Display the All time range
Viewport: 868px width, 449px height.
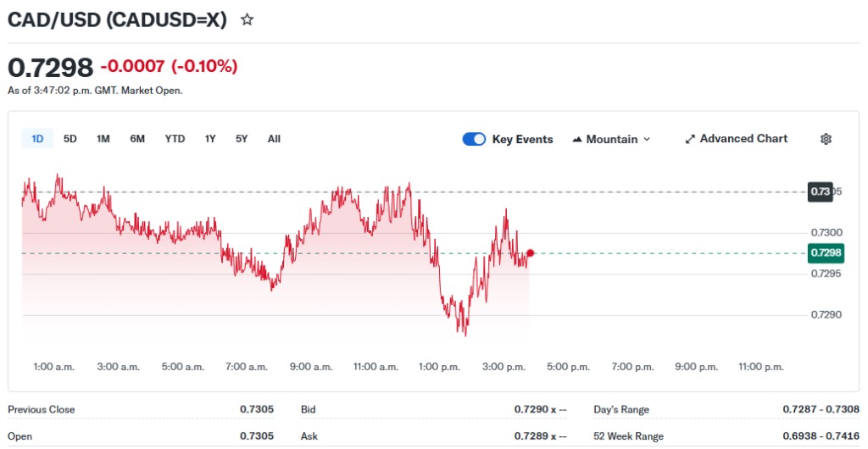(274, 139)
